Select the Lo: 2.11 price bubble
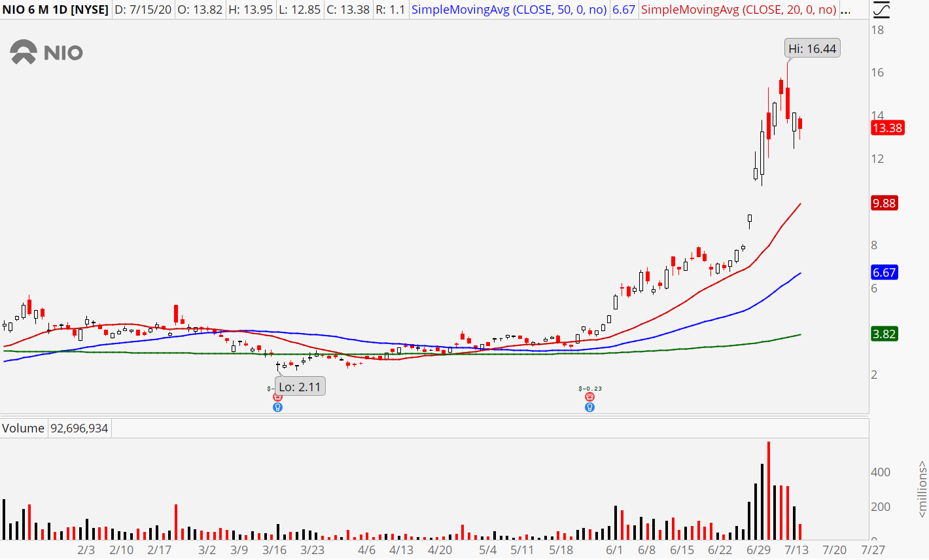This screenshot has height=560, width=929. tap(300, 387)
